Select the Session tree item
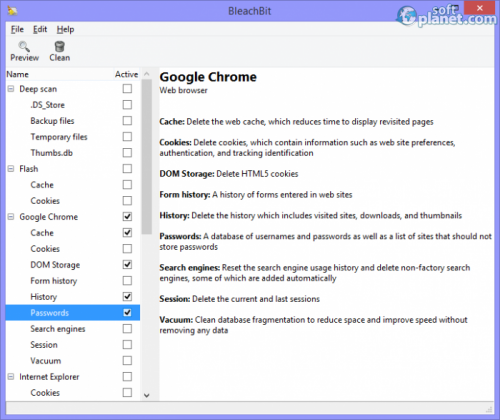The height and width of the screenshot is (420, 500). (x=44, y=345)
